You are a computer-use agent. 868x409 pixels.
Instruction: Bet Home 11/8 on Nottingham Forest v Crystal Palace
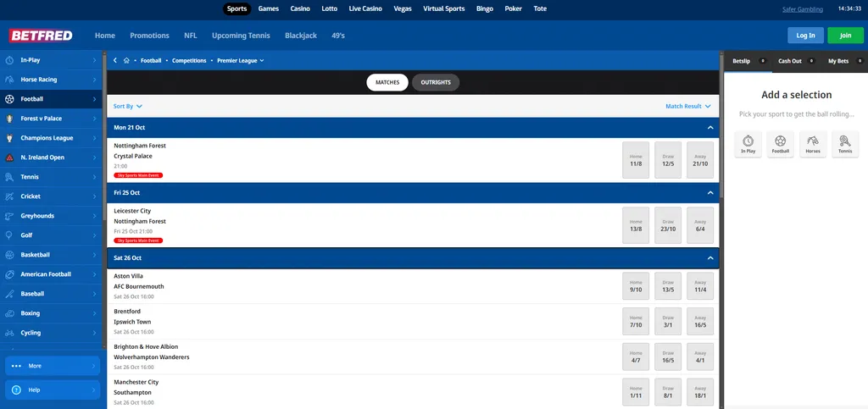click(x=636, y=160)
